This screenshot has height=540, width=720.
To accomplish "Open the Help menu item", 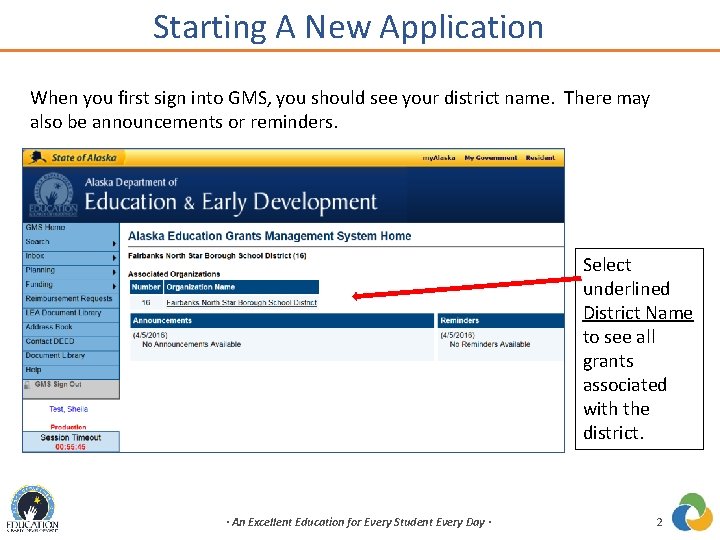I will click(x=34, y=370).
